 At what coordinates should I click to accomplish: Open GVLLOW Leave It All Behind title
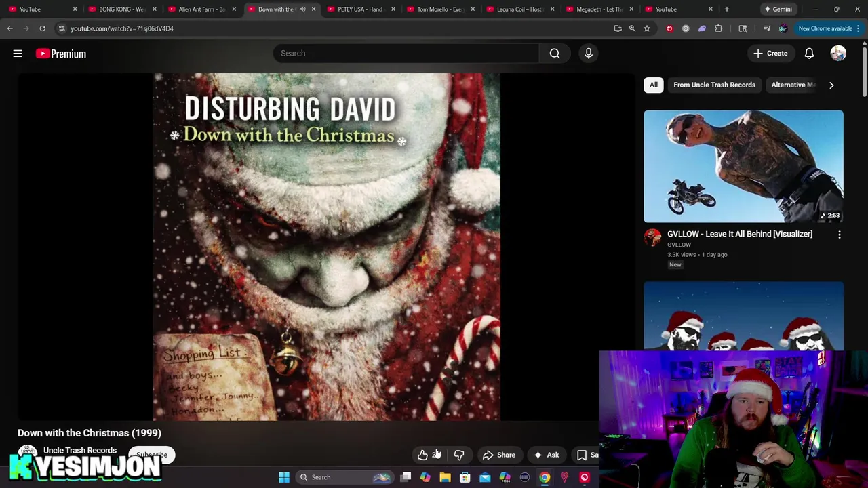740,235
